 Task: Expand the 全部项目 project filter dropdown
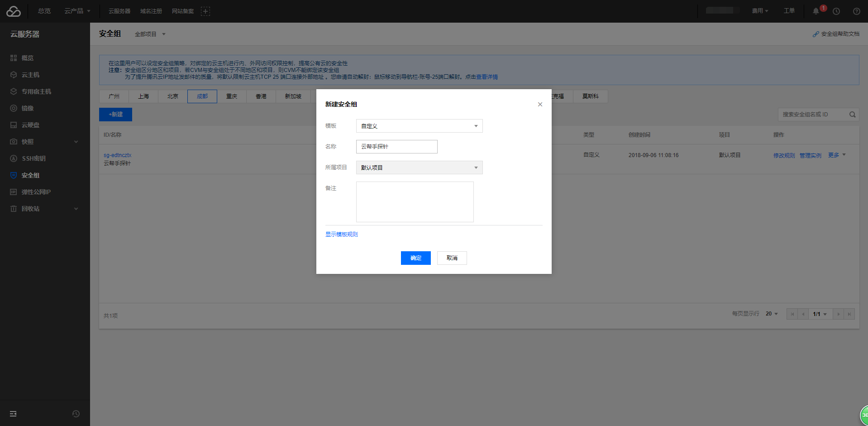point(150,34)
